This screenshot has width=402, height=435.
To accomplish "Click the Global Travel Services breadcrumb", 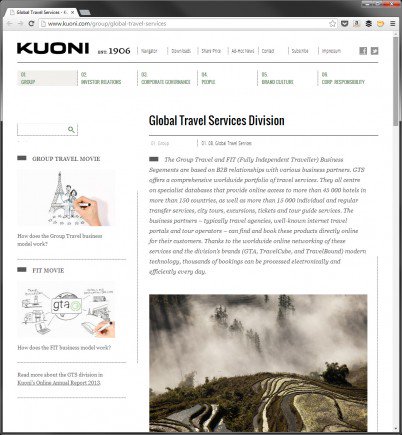I will click(x=226, y=143).
